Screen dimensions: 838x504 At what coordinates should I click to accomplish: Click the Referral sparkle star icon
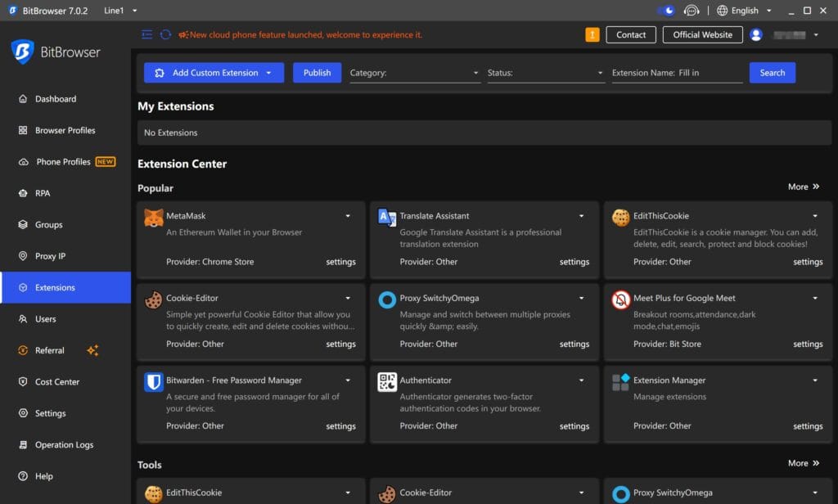pos(92,350)
